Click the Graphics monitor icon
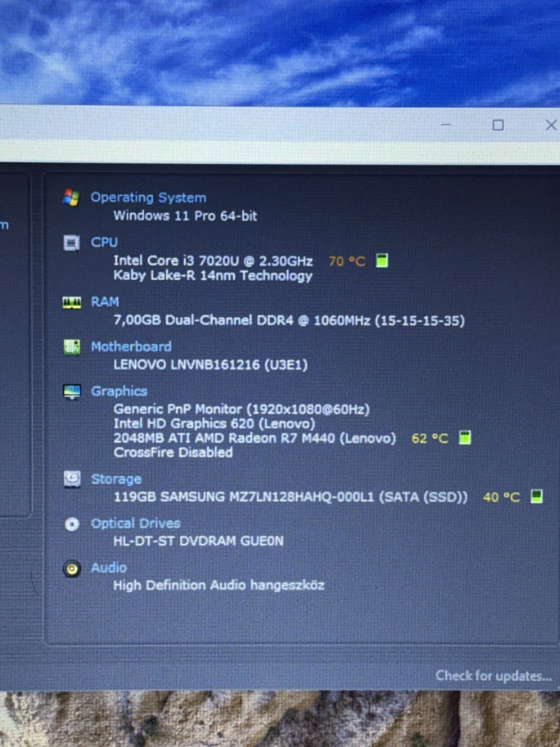Image resolution: width=560 pixels, height=747 pixels. 71,392
